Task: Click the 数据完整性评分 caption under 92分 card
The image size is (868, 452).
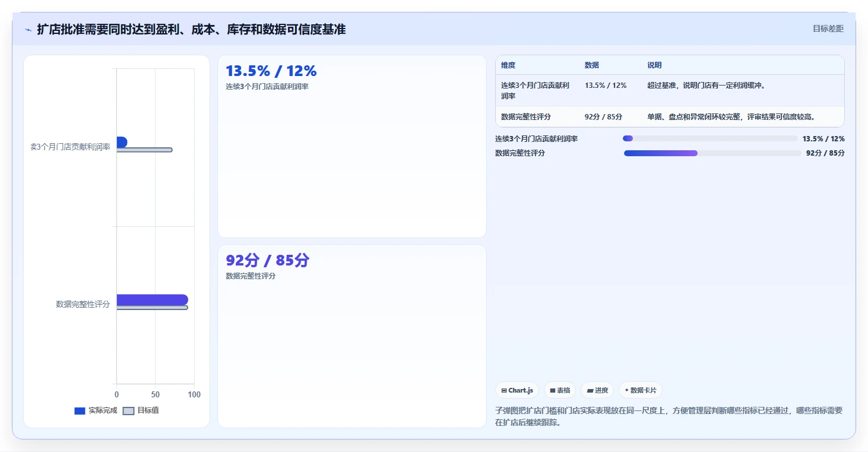Action: click(251, 276)
